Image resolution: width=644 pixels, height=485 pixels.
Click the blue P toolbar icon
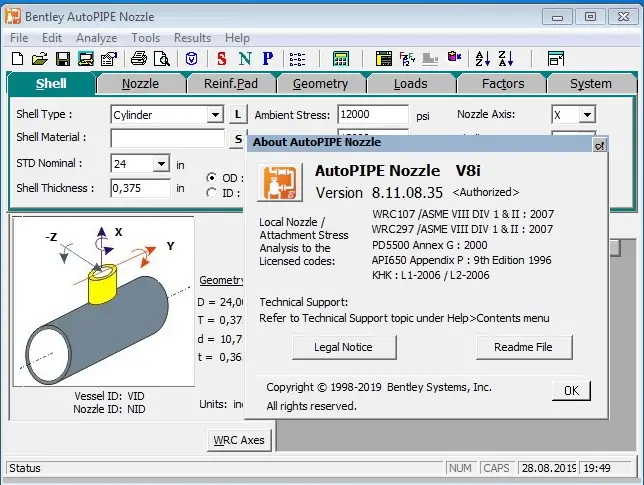coord(268,59)
